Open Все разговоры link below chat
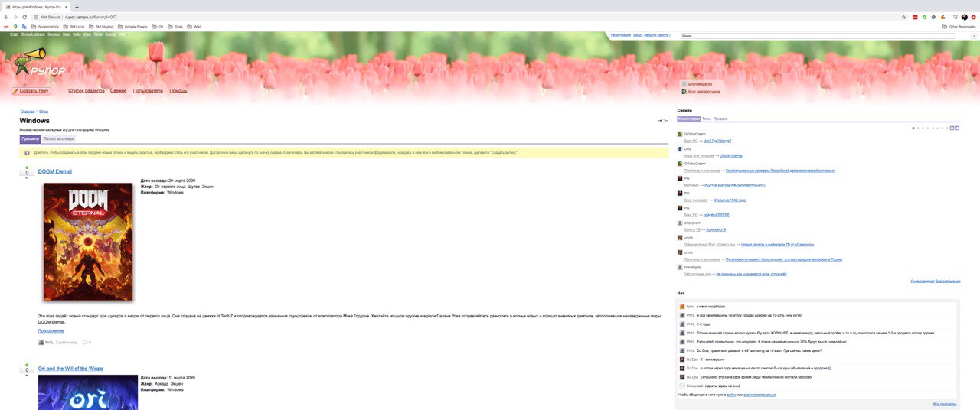The width and height of the screenshot is (980, 410). pyautogui.click(x=944, y=403)
